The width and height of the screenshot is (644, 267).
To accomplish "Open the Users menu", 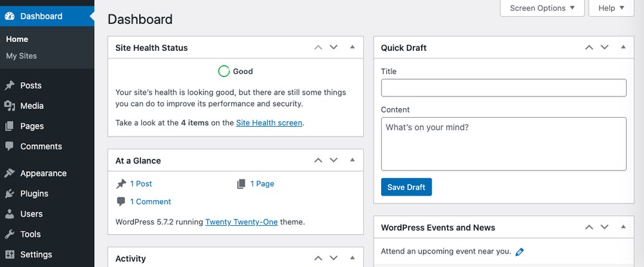I will (x=47, y=214).
